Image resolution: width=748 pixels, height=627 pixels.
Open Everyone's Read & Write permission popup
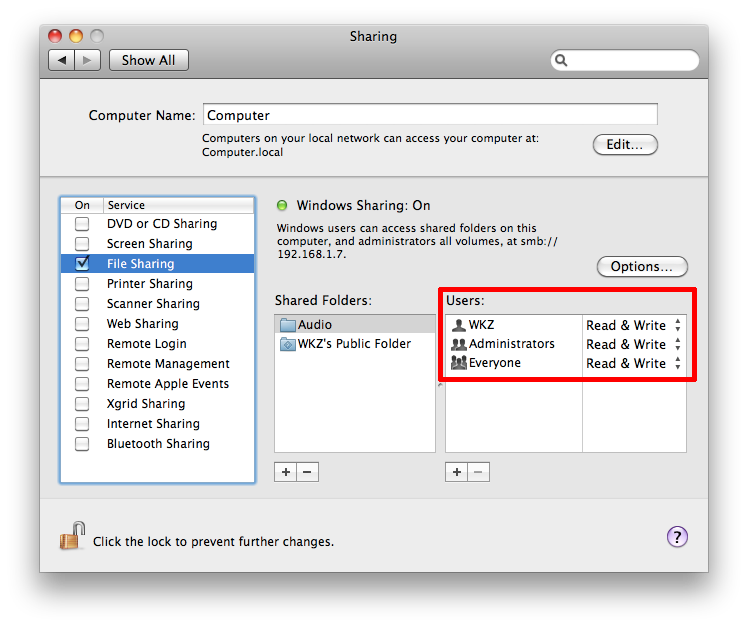click(x=634, y=364)
